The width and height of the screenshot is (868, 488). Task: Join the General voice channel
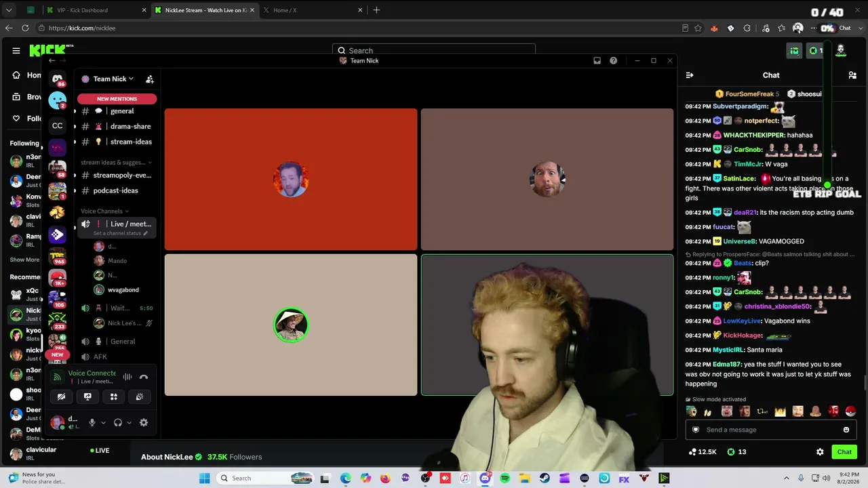[117, 342]
